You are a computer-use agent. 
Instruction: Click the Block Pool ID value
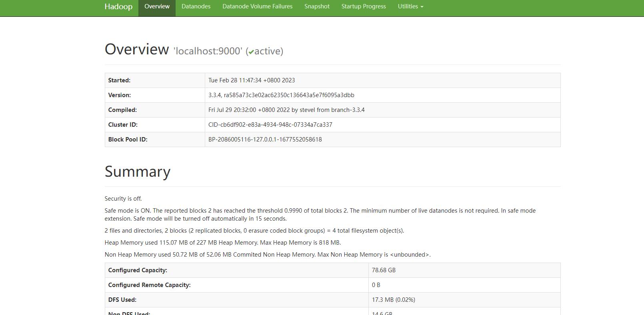point(265,140)
